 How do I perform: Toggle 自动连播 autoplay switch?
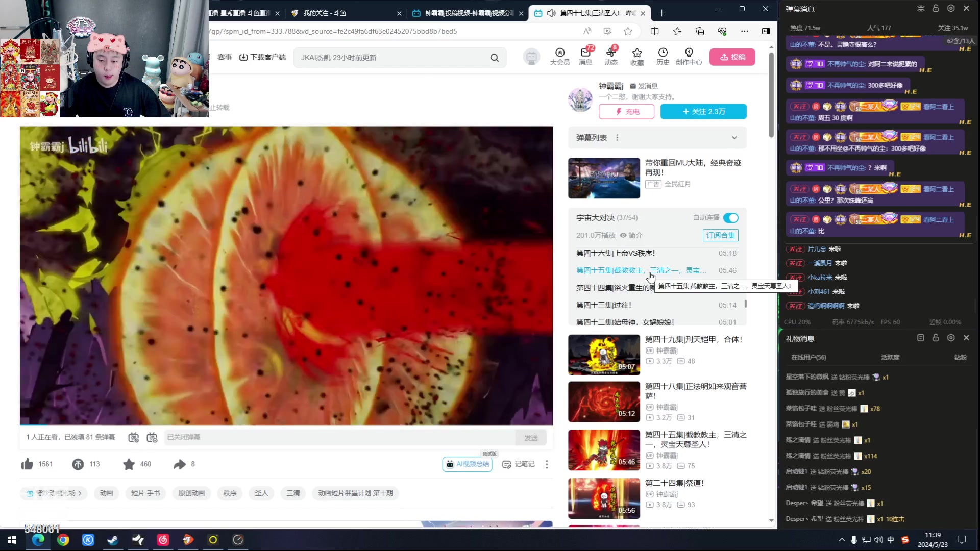(x=731, y=218)
